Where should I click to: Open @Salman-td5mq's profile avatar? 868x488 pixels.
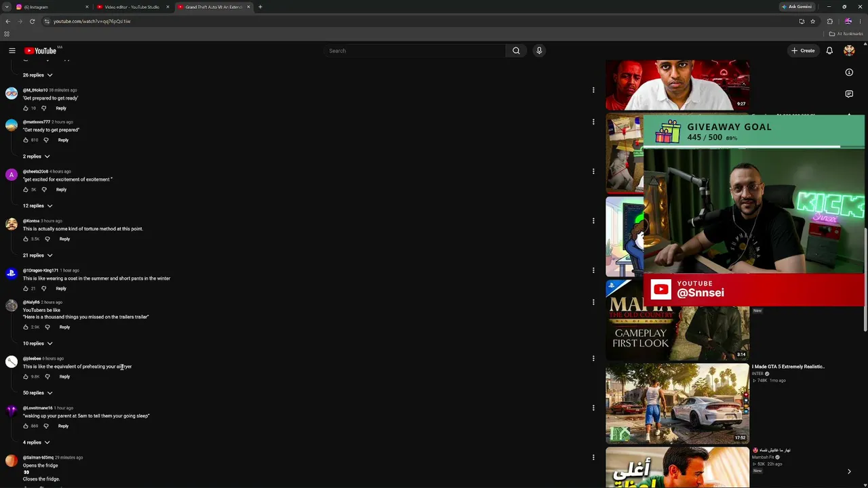pos(12,461)
